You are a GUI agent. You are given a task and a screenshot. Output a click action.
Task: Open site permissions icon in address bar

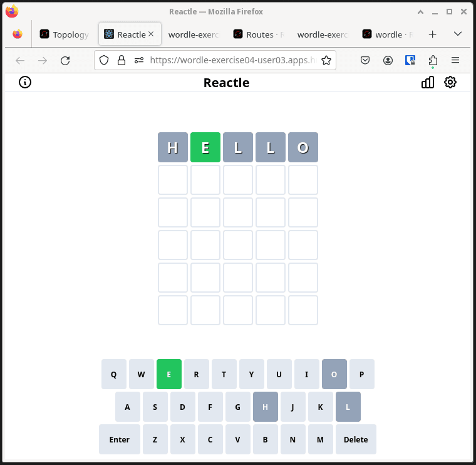139,60
